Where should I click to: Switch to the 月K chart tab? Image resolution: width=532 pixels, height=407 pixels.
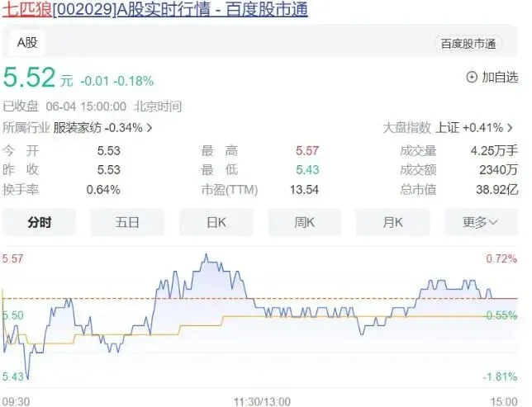pyautogui.click(x=393, y=223)
